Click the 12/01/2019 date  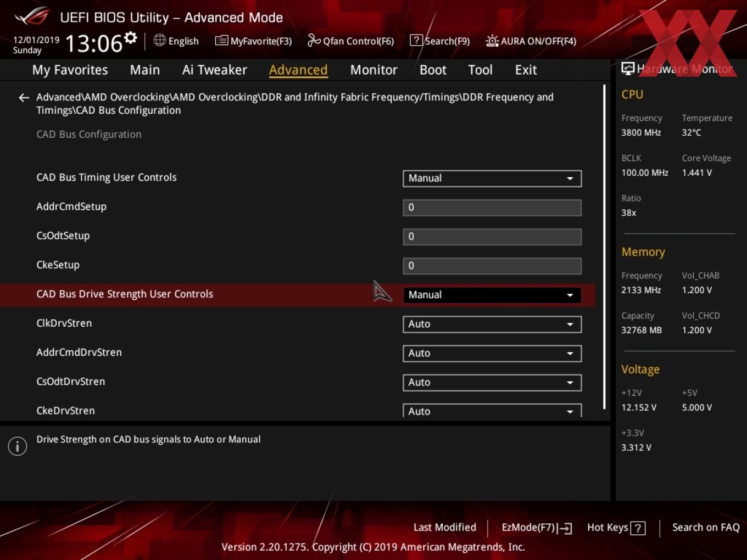coord(36,40)
